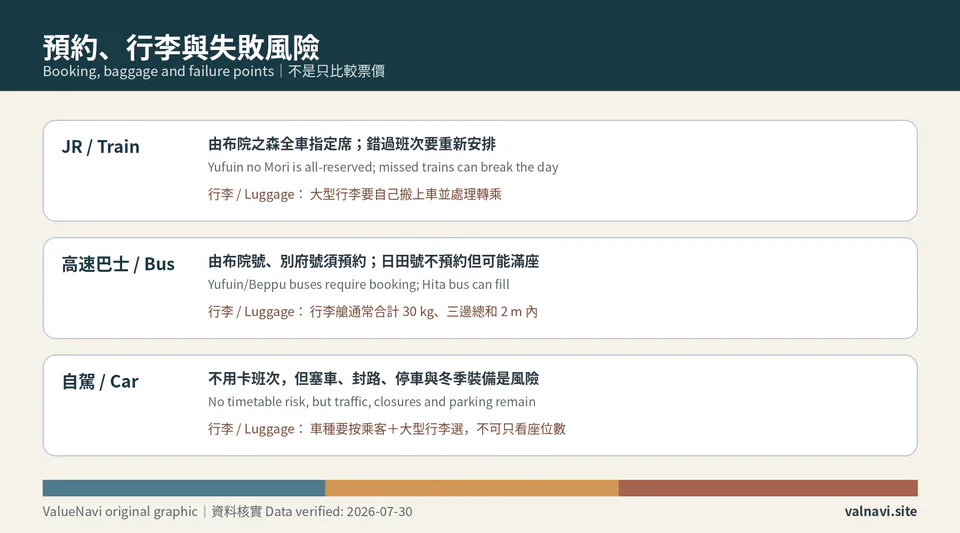Click the No timetable risk English line
This screenshot has width=960, height=533.
372,402
